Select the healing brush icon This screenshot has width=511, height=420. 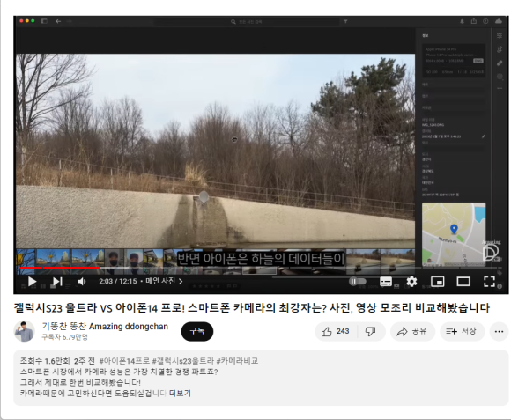pyautogui.click(x=500, y=63)
